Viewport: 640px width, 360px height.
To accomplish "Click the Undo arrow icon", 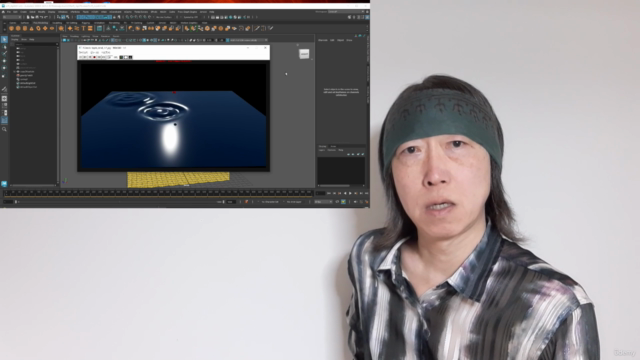I will click(x=41, y=17).
